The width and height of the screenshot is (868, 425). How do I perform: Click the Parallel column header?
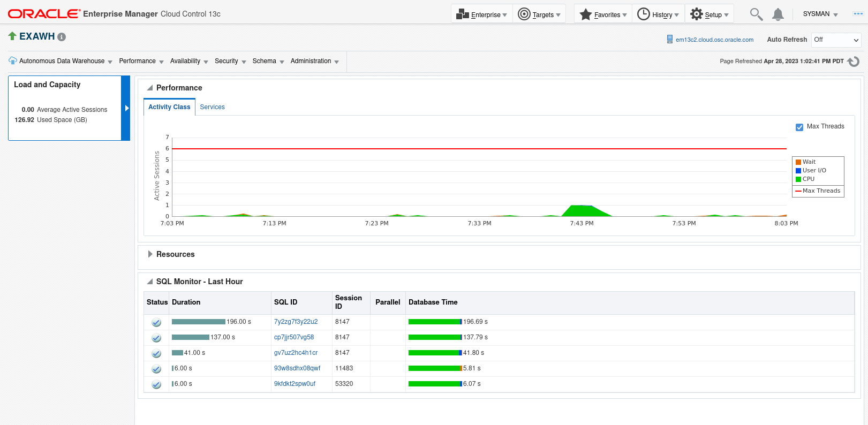click(388, 302)
